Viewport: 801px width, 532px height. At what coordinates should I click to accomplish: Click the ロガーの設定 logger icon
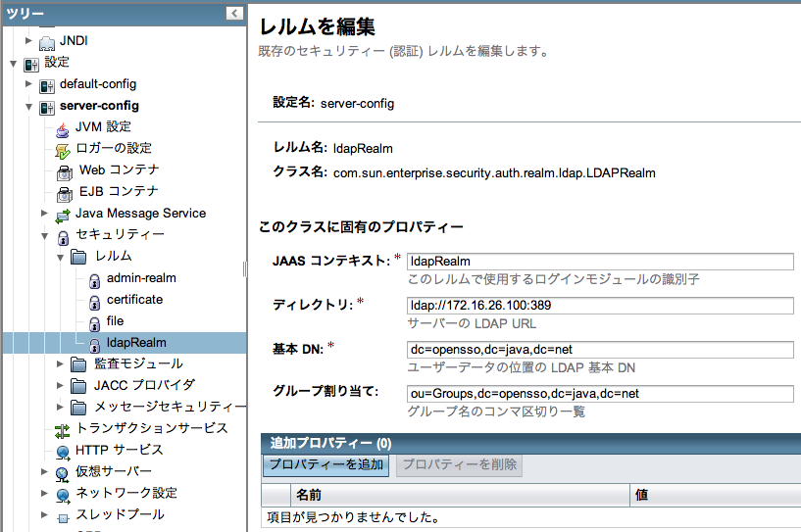click(x=63, y=149)
